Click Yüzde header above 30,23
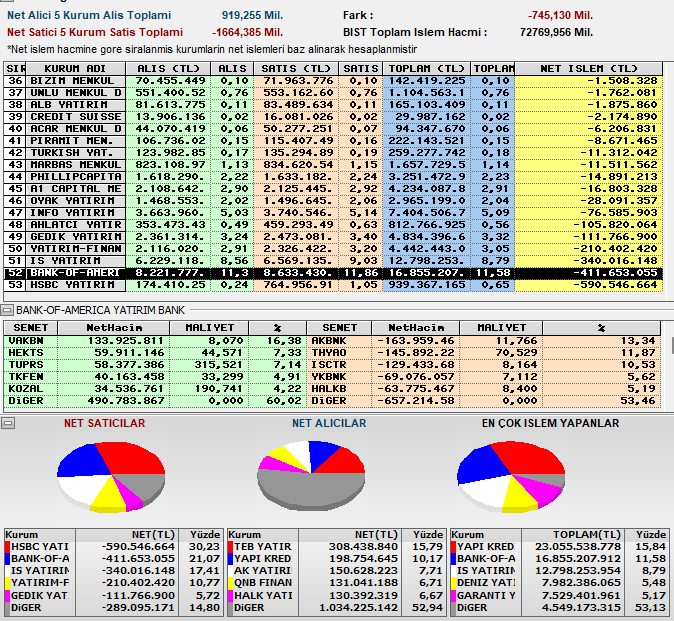 [x=201, y=535]
